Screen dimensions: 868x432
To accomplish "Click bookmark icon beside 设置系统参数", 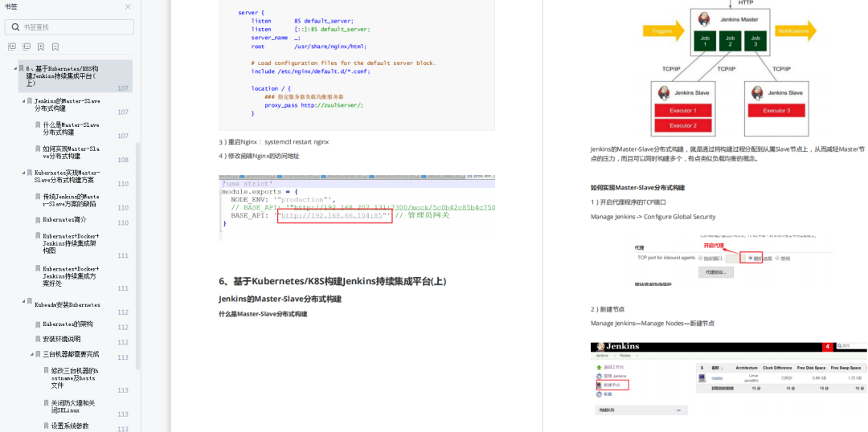I will 47,426.
